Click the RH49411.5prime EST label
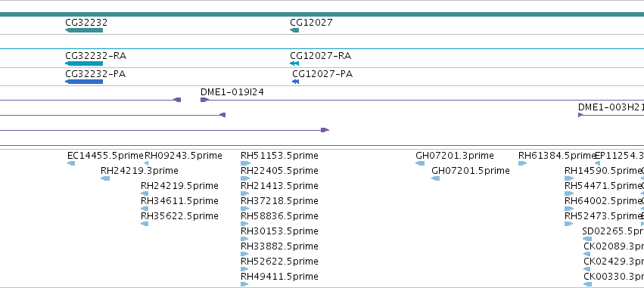The height and width of the screenshot is (288, 644). (279, 277)
